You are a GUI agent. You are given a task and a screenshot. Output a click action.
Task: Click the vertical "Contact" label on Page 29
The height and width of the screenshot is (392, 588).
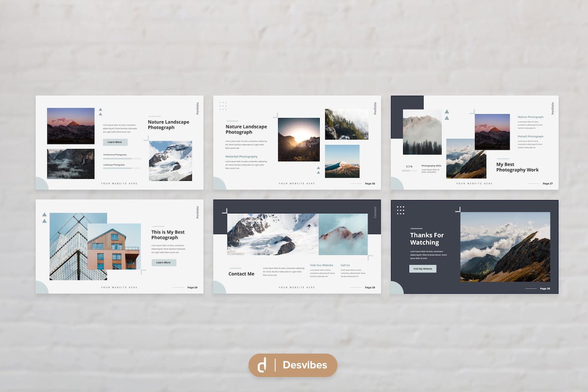pos(375,212)
